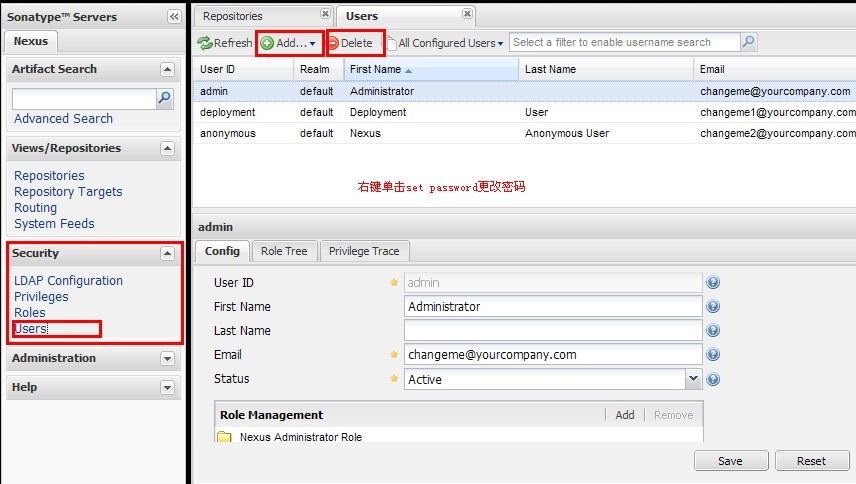Click the username search magnifier icon

click(x=749, y=42)
